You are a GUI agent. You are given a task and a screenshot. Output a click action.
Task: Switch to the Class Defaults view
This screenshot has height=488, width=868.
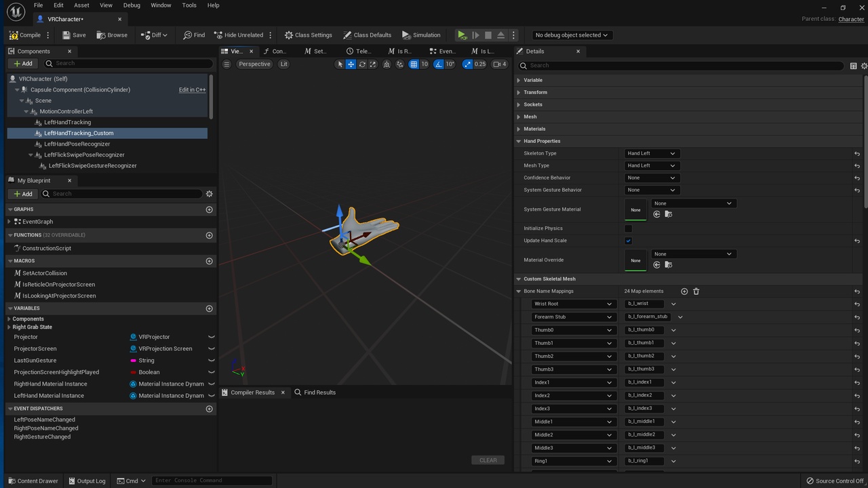coord(367,35)
